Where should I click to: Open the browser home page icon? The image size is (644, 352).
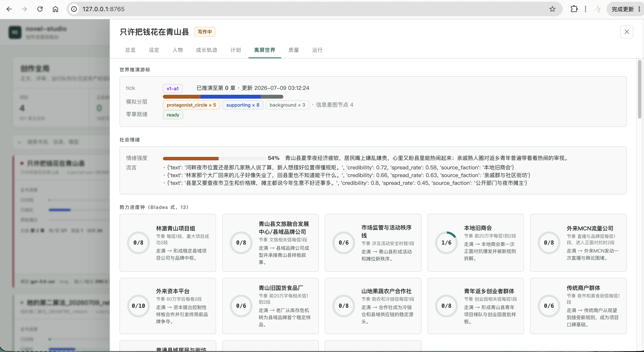click(x=55, y=9)
